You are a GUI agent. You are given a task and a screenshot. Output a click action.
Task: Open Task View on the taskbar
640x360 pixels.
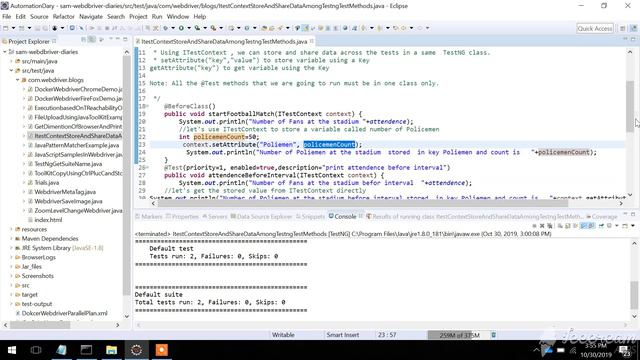tap(36, 350)
